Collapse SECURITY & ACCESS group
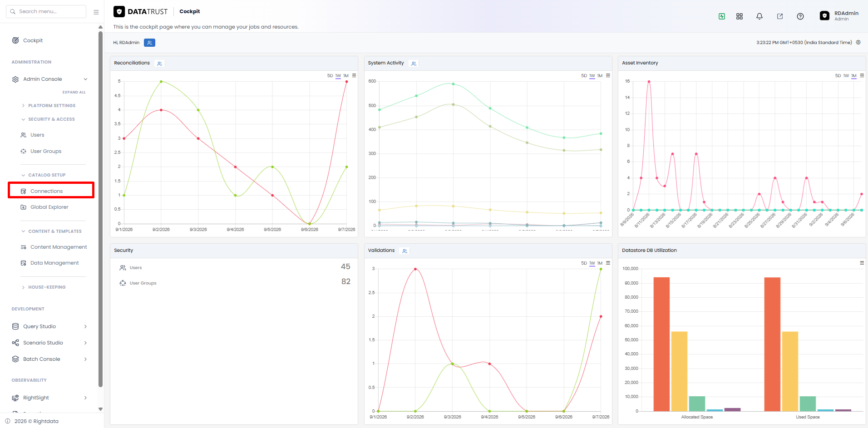The image size is (868, 428). click(48, 119)
